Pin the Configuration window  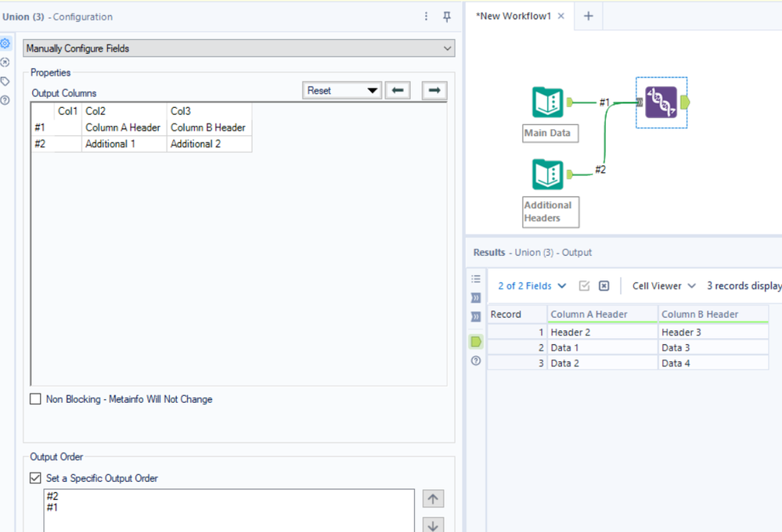(x=447, y=16)
